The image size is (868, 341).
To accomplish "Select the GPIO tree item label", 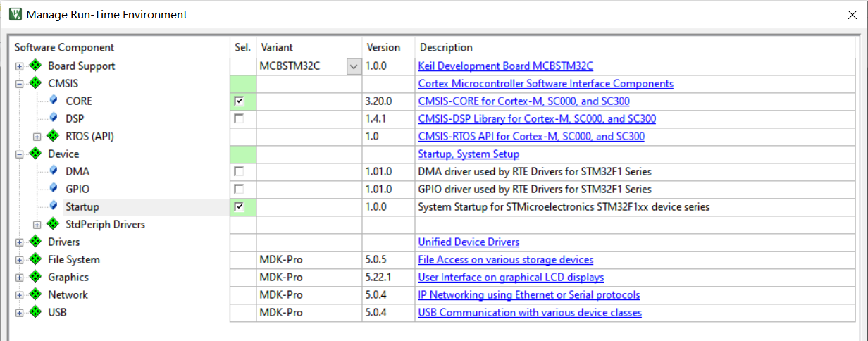I will [77, 190].
